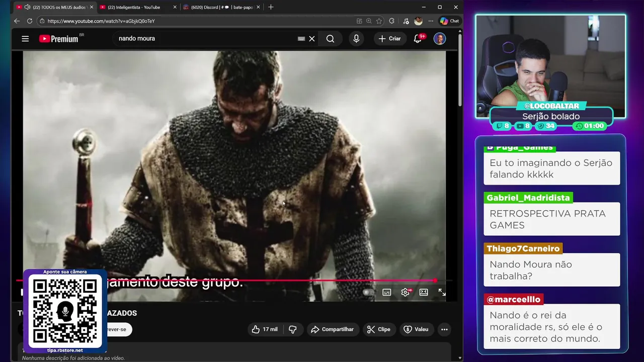This screenshot has width=644, height=362.
Task: Open the YouTube guide hamburger menu
Action: pyautogui.click(x=25, y=39)
